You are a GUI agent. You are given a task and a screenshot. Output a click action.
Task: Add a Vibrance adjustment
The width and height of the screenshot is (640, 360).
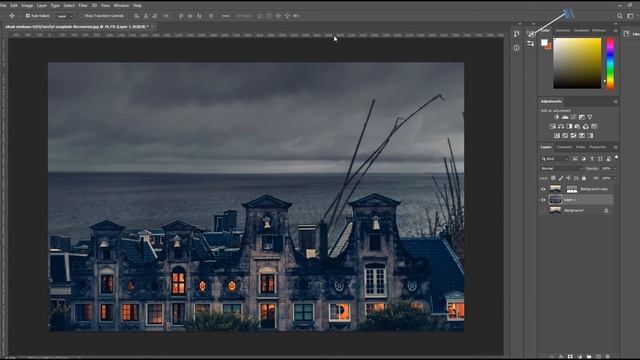[590, 117]
